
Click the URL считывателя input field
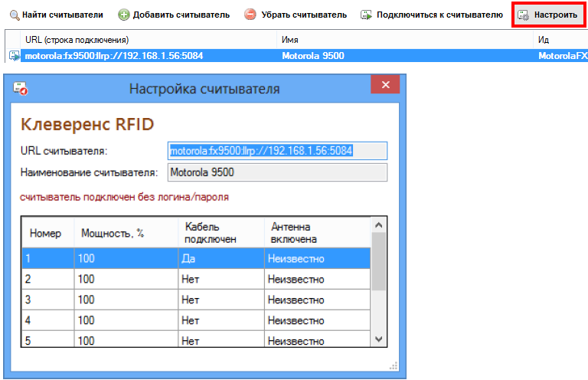click(277, 151)
